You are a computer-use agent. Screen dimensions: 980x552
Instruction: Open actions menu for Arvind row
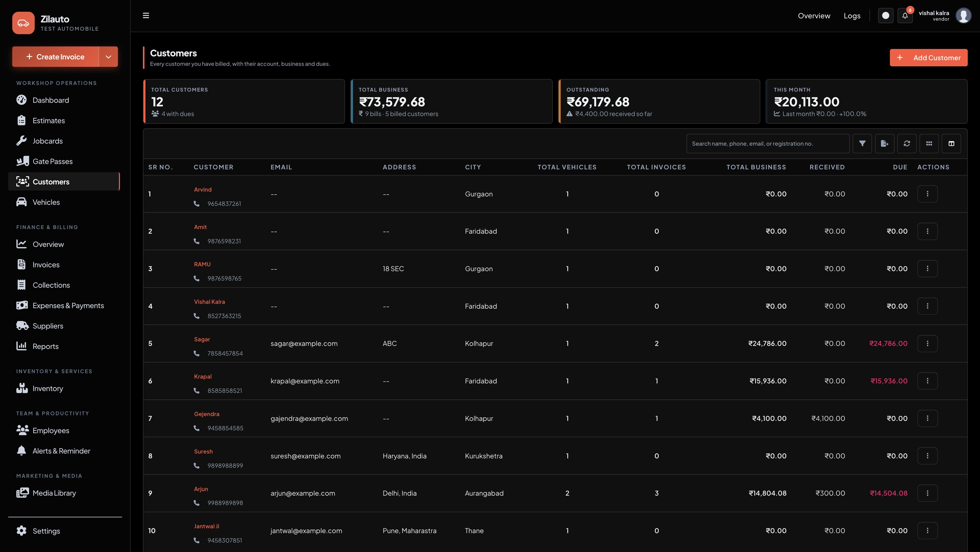pos(927,194)
